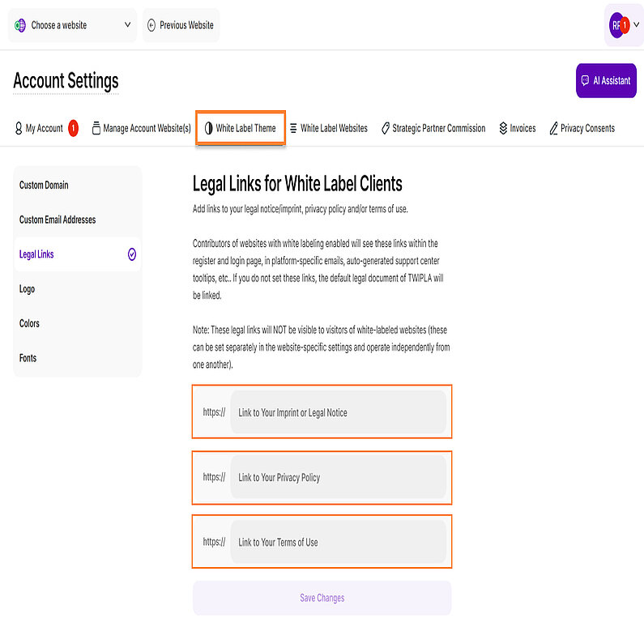Open the Choose a website dropdown
Image resolution: width=644 pixels, height=644 pixels.
pyautogui.click(x=71, y=25)
